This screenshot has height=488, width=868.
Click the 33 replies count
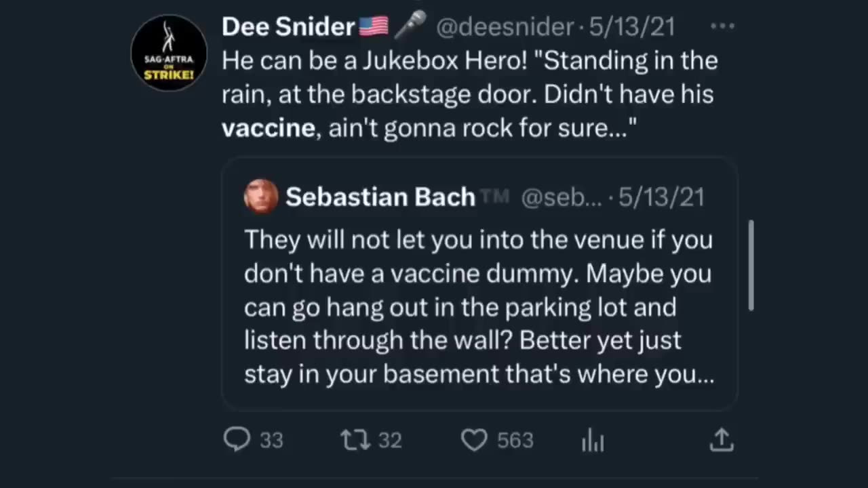click(x=271, y=441)
